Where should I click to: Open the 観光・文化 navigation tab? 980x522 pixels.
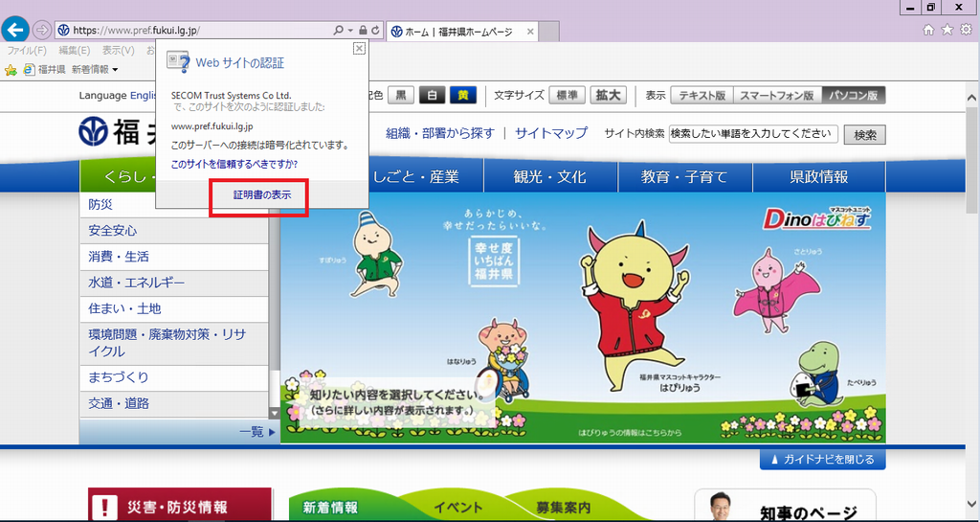click(x=550, y=177)
